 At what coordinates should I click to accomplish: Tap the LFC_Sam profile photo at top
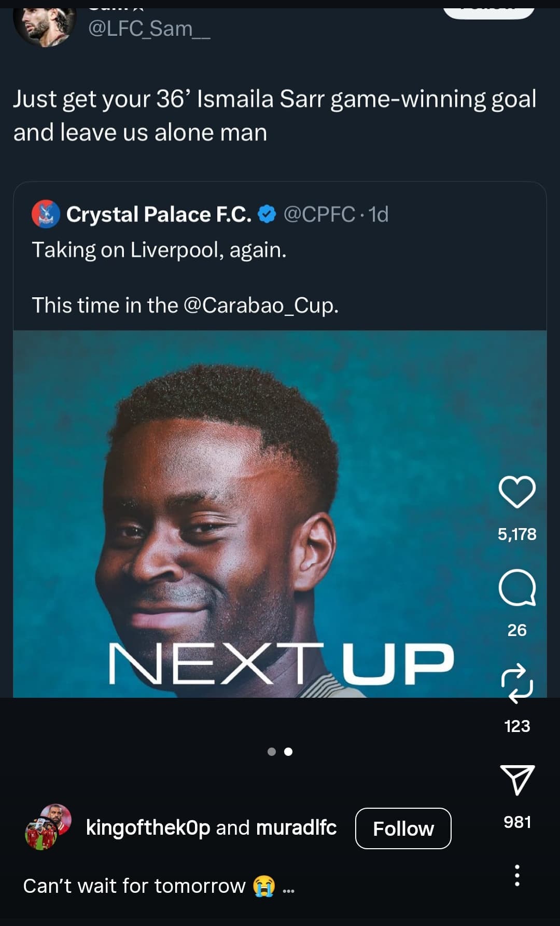(44, 27)
